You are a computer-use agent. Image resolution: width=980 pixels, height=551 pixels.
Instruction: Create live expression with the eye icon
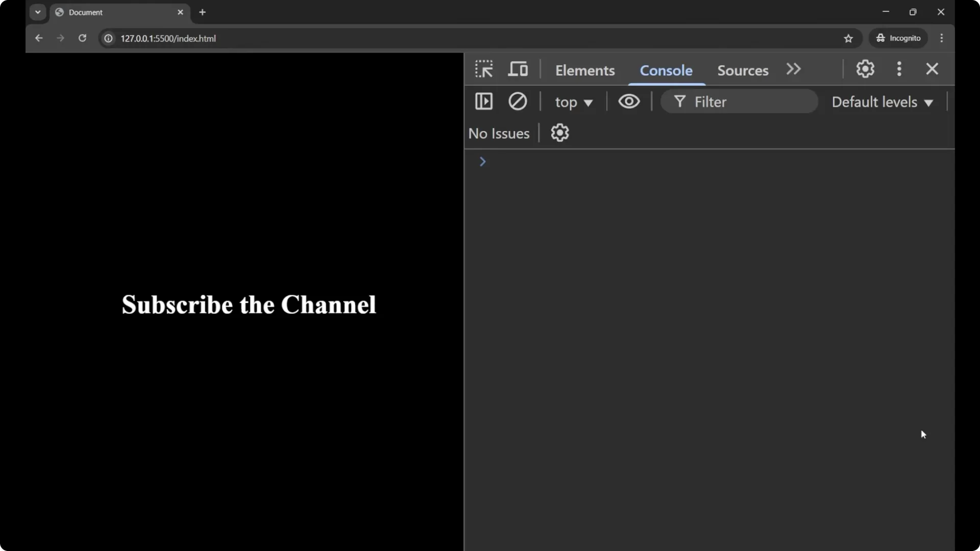point(629,102)
